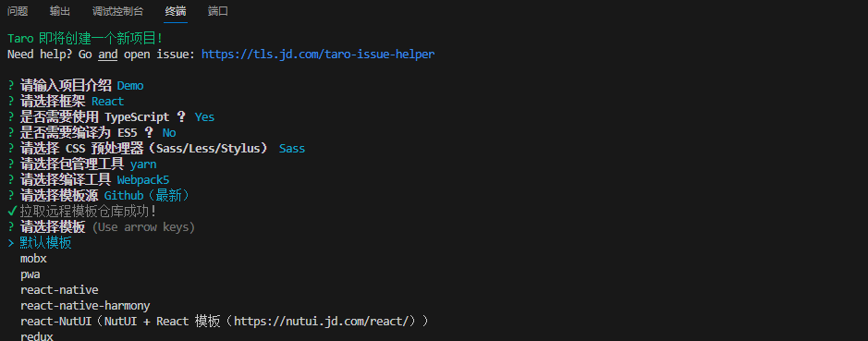
Task: Pick the pwa template entry
Action: 30,274
